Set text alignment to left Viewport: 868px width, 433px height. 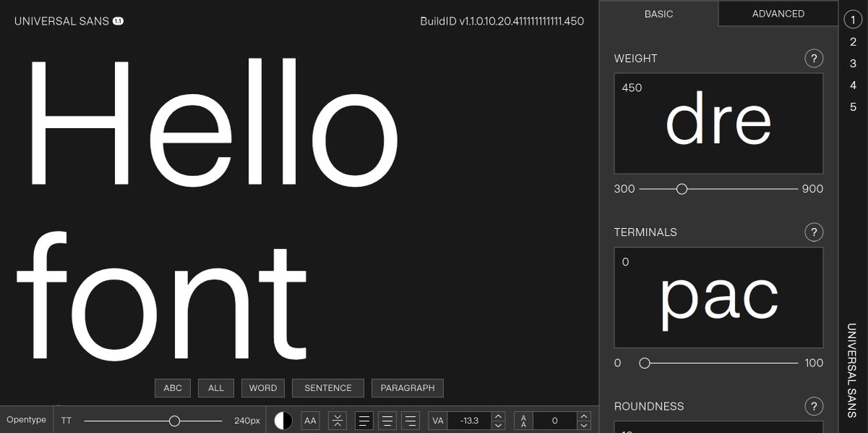pyautogui.click(x=365, y=421)
